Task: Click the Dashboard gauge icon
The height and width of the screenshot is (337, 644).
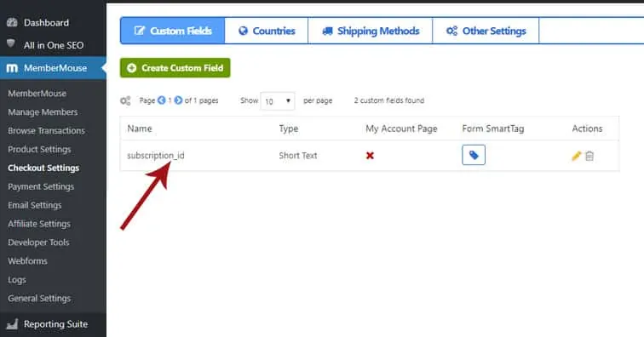Action: tap(12, 22)
